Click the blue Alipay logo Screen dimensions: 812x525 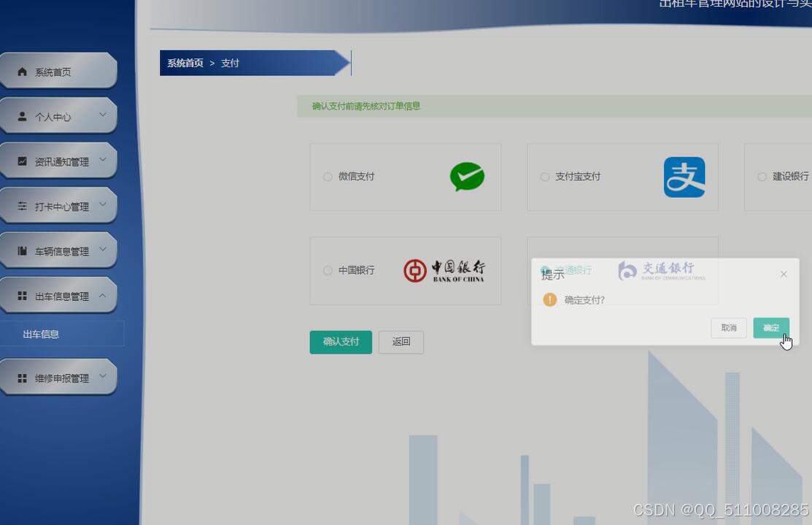pyautogui.click(x=684, y=177)
